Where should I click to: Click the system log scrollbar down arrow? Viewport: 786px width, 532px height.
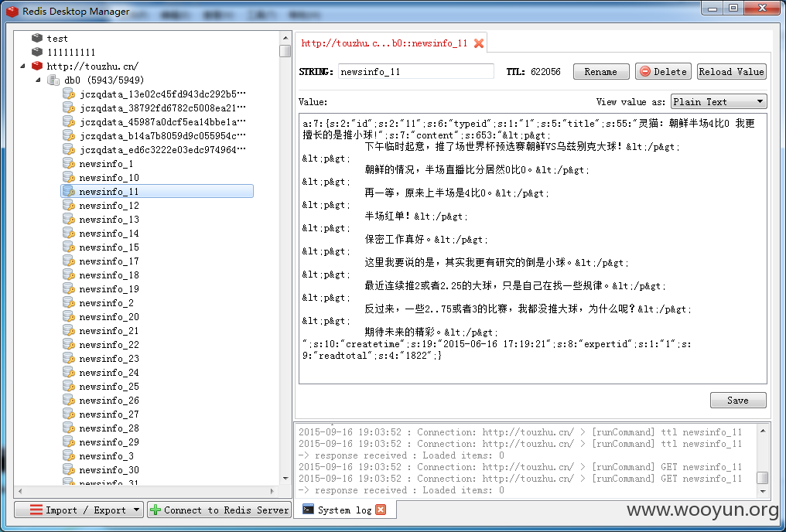tap(763, 492)
